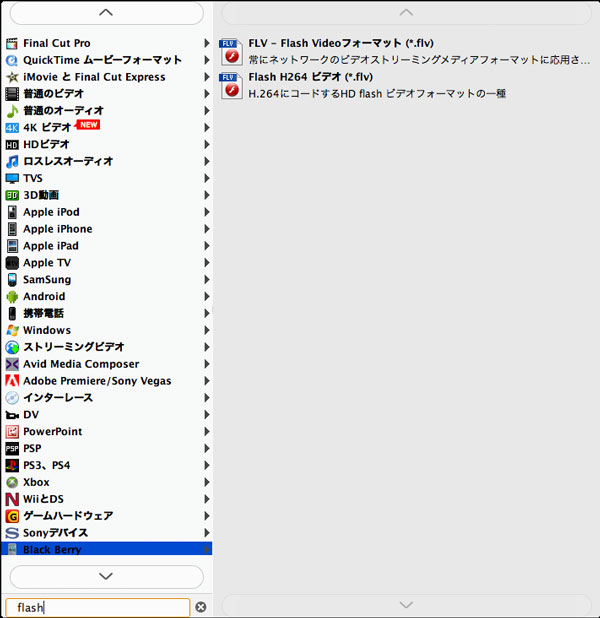
Task: Expand the Black Berry submenu arrow
Action: click(x=206, y=549)
